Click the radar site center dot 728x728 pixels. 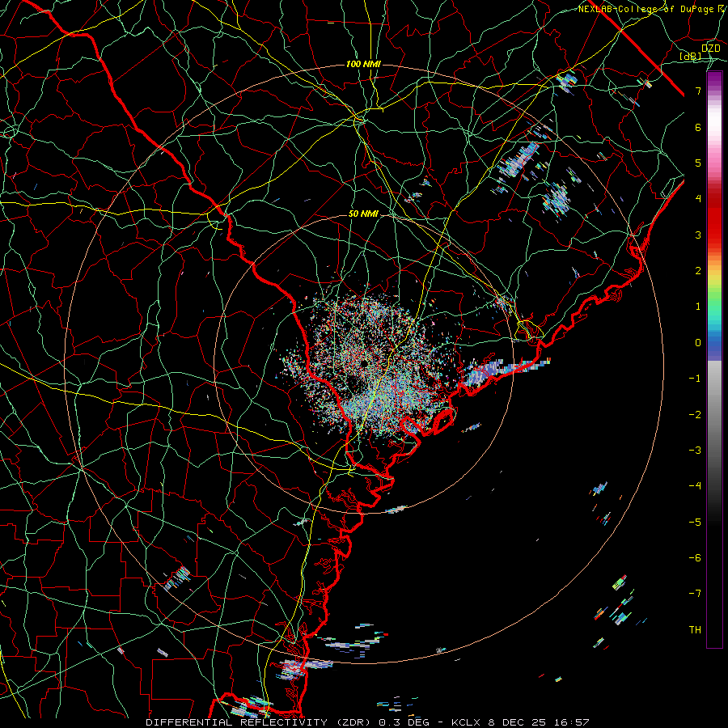click(x=365, y=363)
